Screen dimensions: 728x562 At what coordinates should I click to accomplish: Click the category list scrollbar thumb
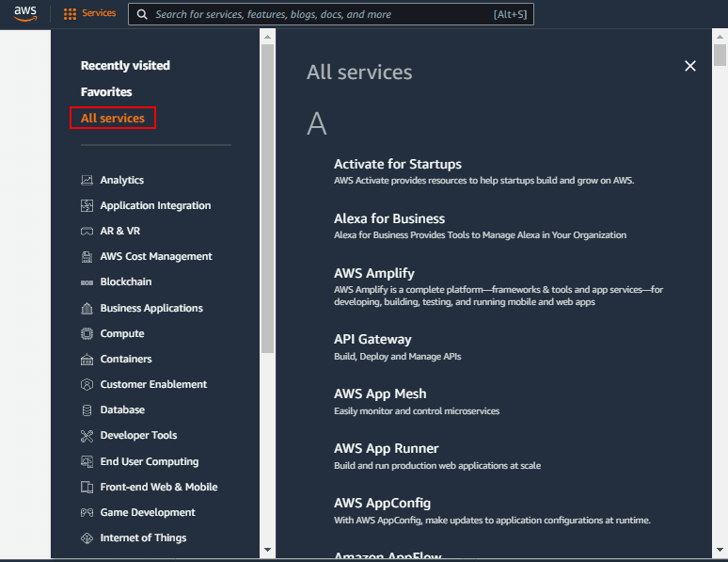point(267,199)
